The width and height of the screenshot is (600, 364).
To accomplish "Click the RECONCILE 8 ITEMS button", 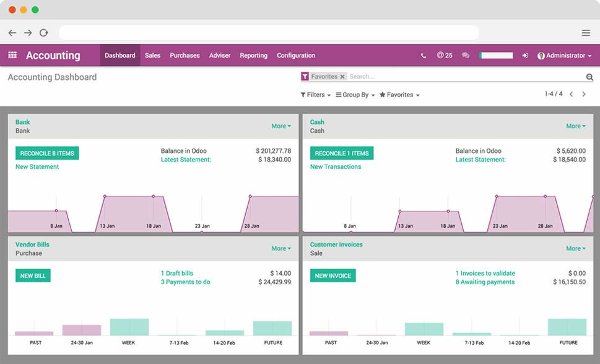I will (x=46, y=152).
